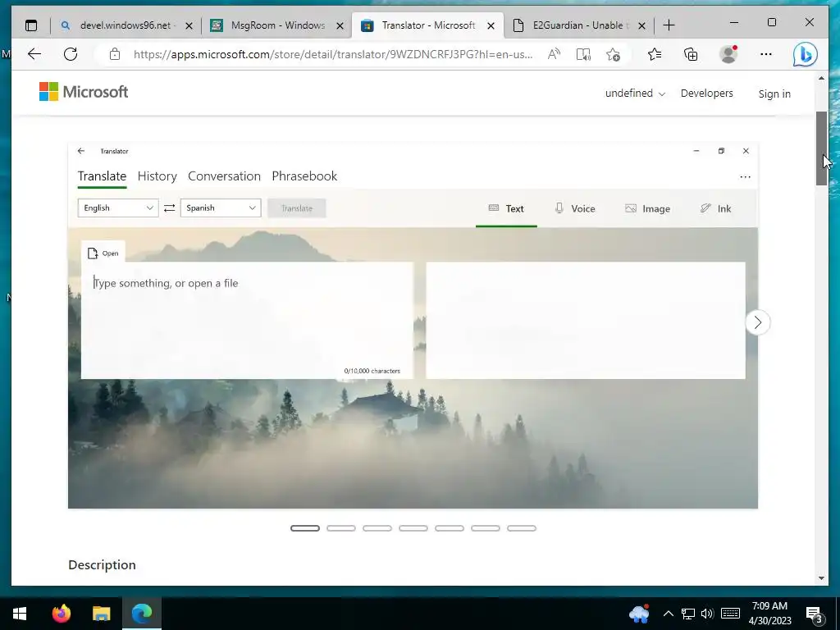
Task: Open the Favorites list icon
Action: 654,54
